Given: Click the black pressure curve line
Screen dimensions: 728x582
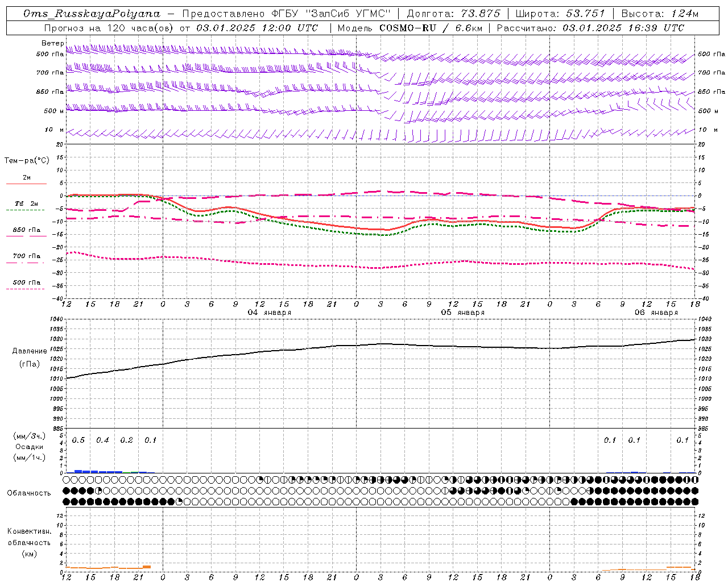Looking at the screenshot, I should tap(381, 344).
